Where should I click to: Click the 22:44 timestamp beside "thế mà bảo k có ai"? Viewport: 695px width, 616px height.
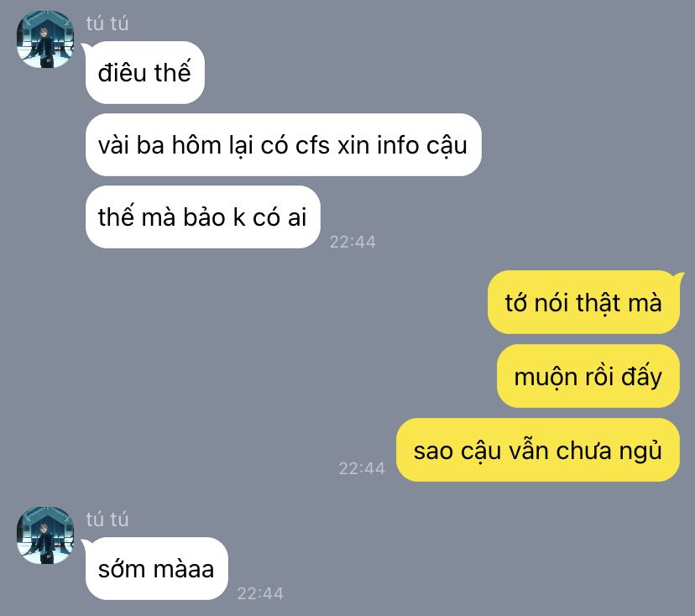(x=353, y=242)
